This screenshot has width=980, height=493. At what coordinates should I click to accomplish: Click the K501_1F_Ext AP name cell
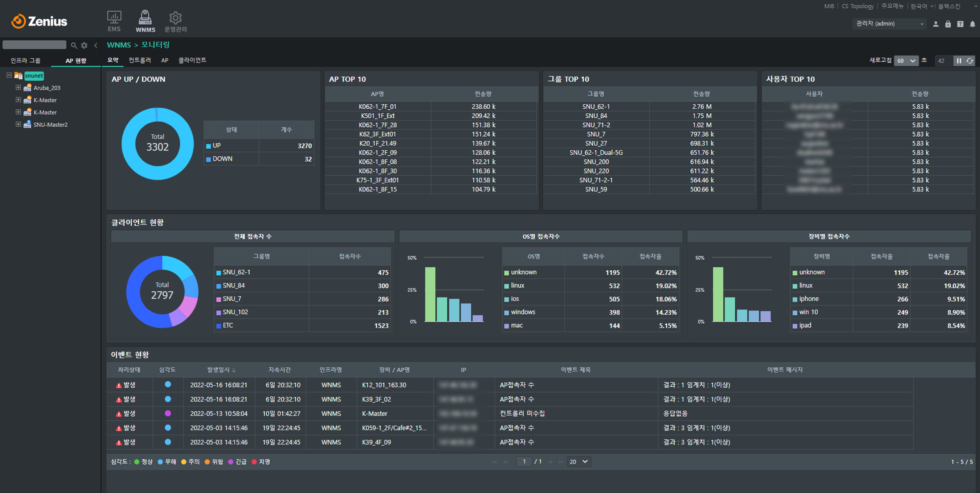click(378, 116)
